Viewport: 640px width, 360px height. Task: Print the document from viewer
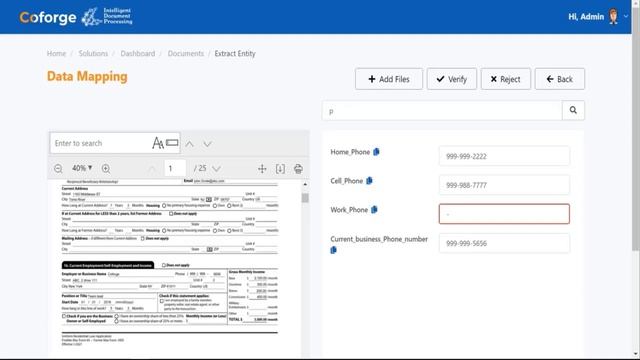pyautogui.click(x=298, y=169)
